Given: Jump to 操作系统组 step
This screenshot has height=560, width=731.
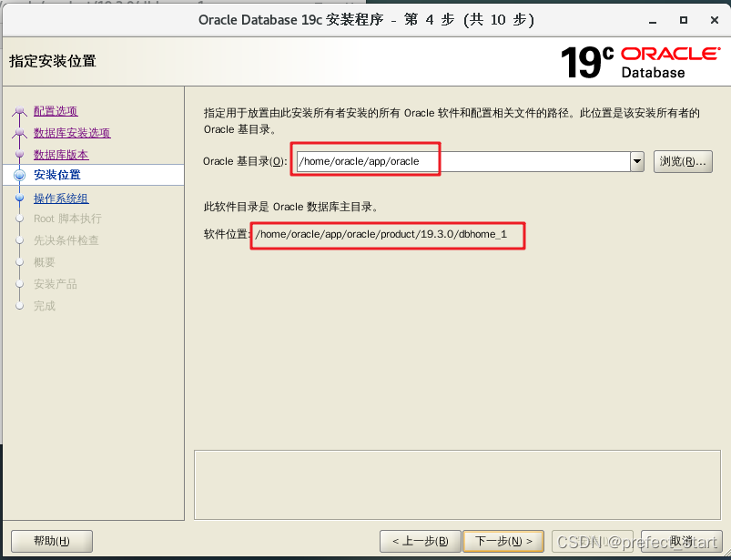Looking at the screenshot, I should point(61,199).
